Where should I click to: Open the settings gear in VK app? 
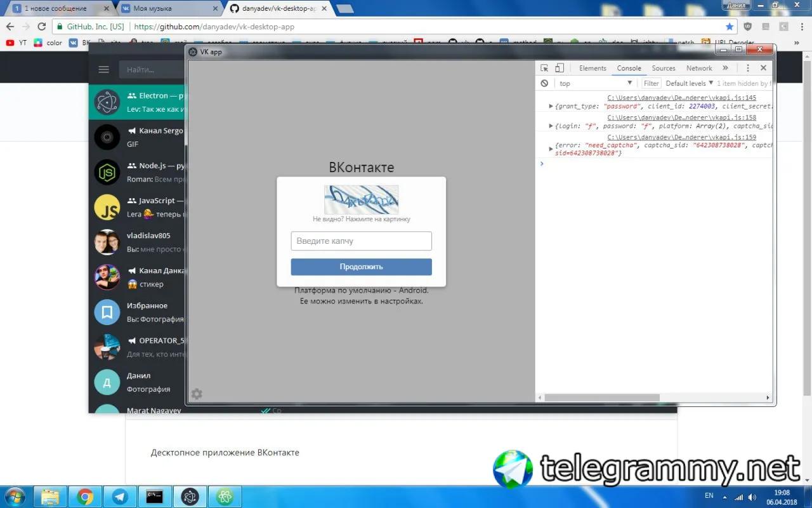point(197,394)
